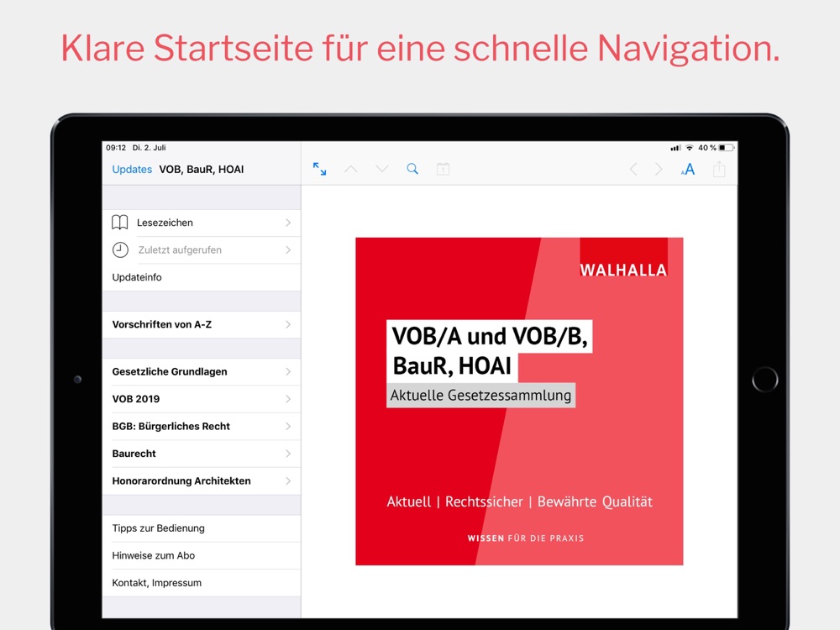The image size is (840, 630).
Task: Go back to Updates
Action: (x=132, y=170)
